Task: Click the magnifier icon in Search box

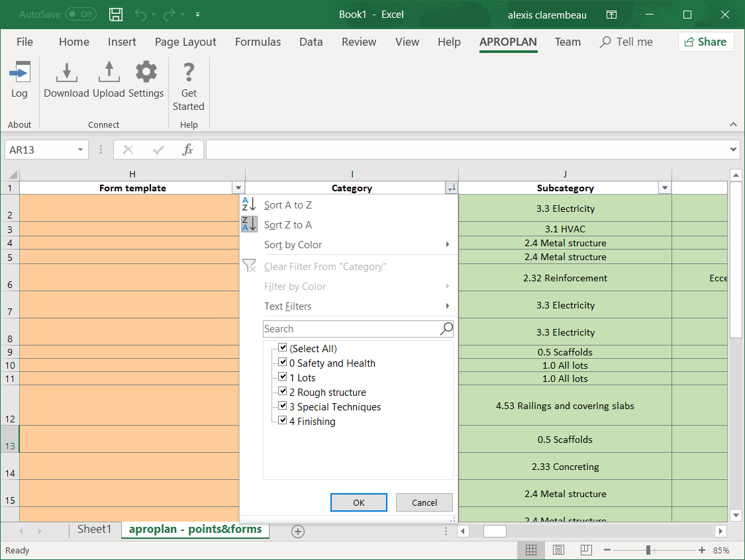Action: click(x=446, y=329)
